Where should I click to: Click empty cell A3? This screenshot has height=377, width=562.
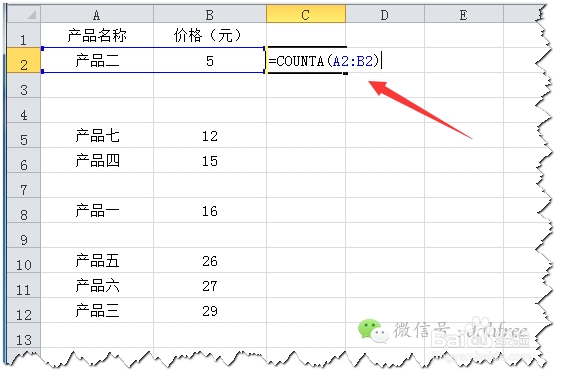pos(97,85)
